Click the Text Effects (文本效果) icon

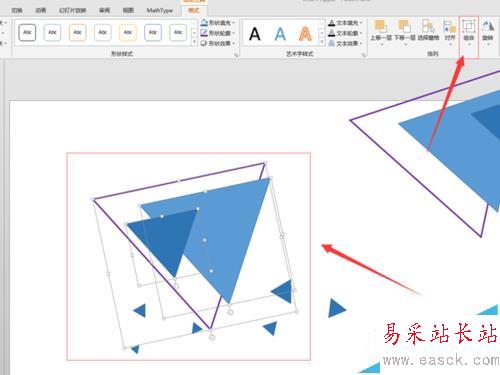[331, 43]
